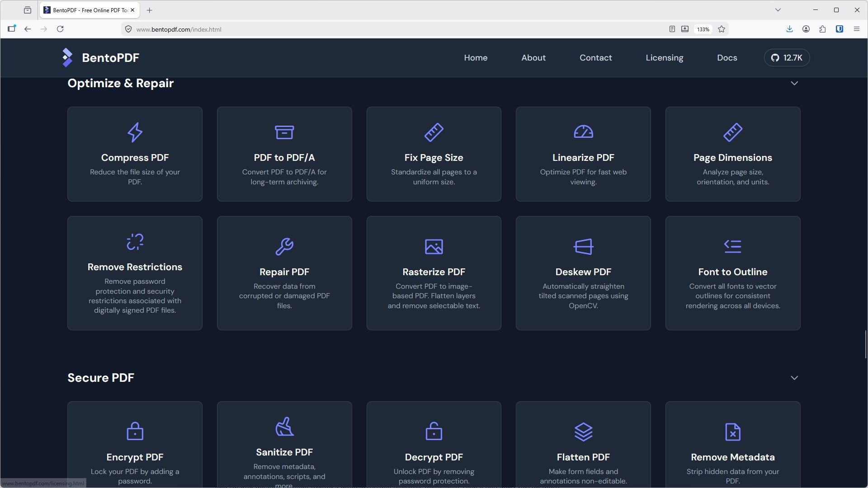Select the Remove Metadata file icon
This screenshot has height=488, width=868.
click(733, 432)
